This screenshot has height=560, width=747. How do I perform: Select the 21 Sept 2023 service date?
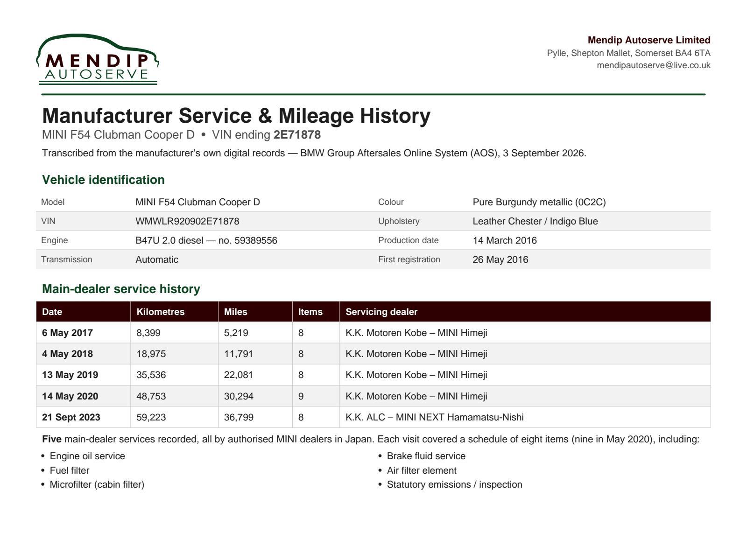pyautogui.click(x=71, y=417)
